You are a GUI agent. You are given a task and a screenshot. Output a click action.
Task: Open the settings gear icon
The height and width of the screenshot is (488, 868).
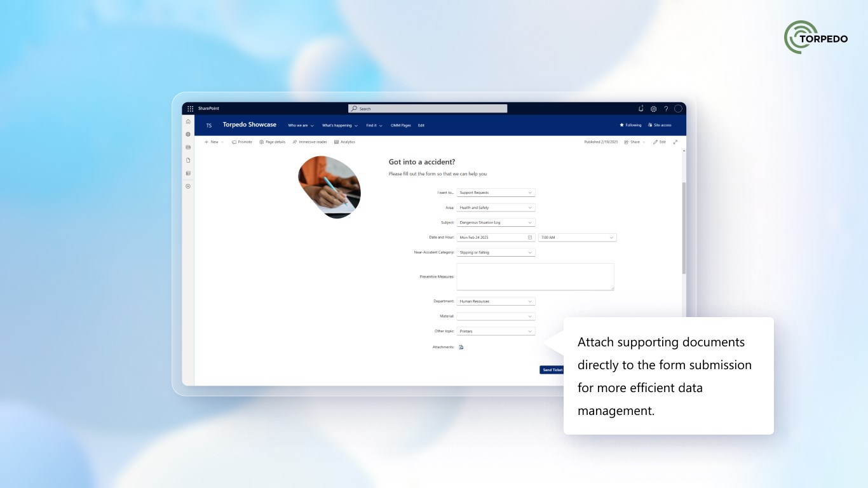pos(653,109)
